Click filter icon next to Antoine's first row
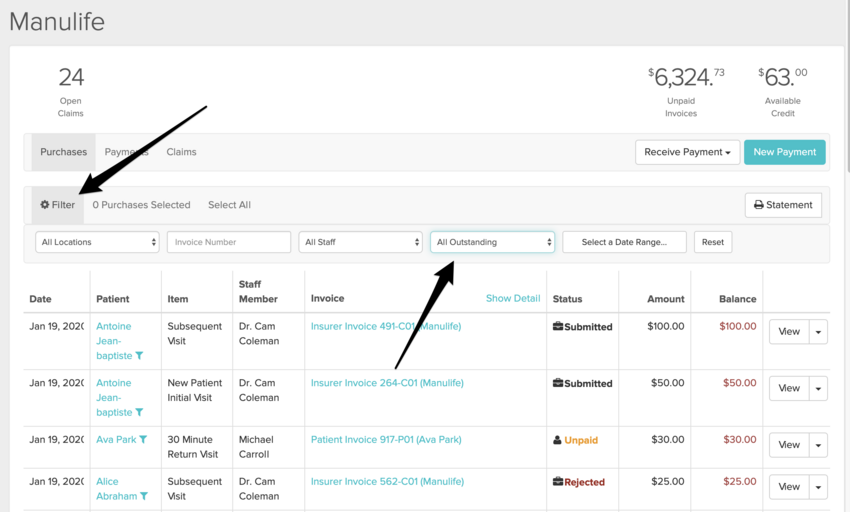 (139, 356)
